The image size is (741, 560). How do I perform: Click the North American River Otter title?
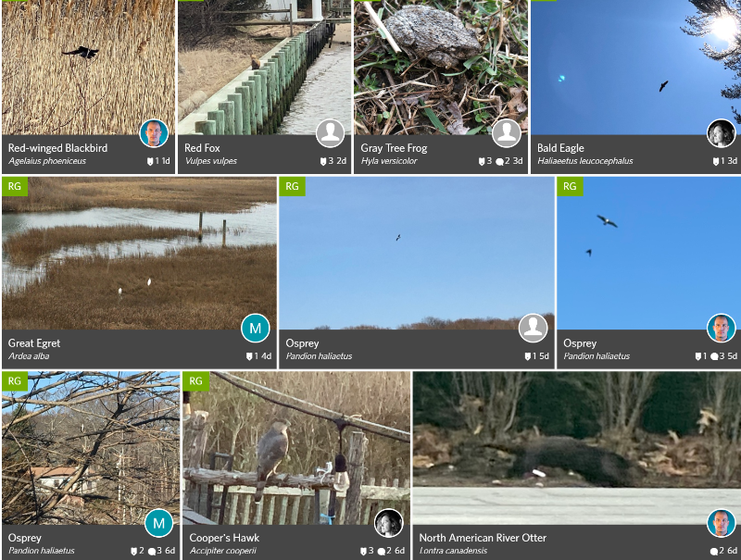[x=483, y=538]
